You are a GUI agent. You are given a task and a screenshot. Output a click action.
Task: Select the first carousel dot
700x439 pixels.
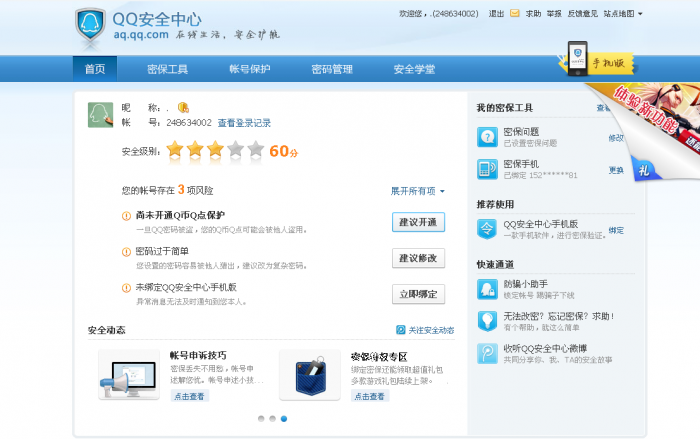pos(261,418)
